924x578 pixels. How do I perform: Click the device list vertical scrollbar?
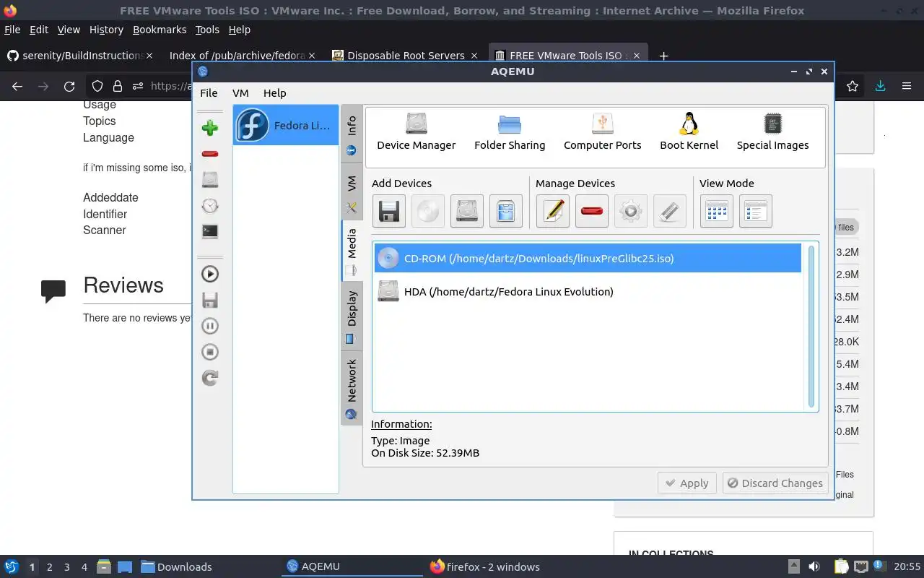tap(811, 327)
